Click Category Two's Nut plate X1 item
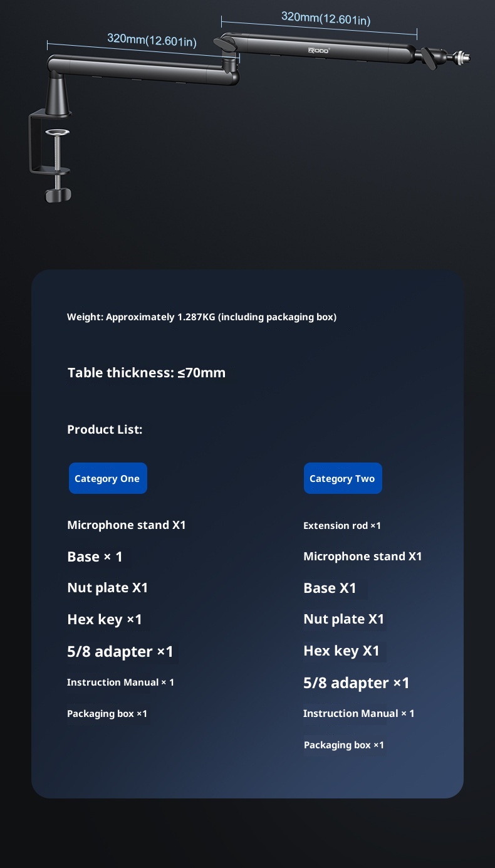 344,619
